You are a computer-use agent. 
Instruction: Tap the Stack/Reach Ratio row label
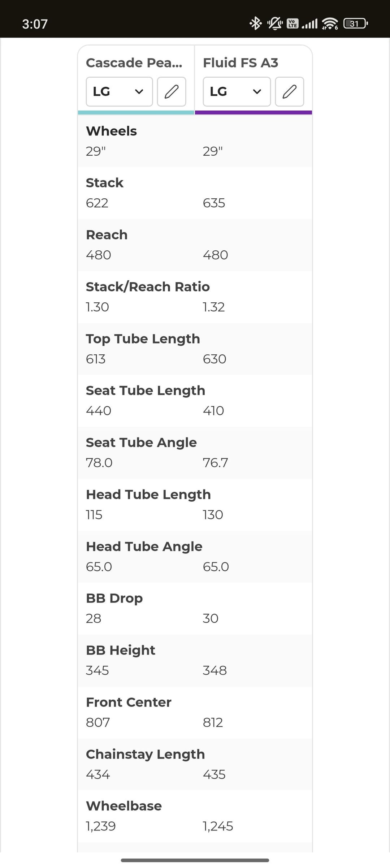click(148, 287)
